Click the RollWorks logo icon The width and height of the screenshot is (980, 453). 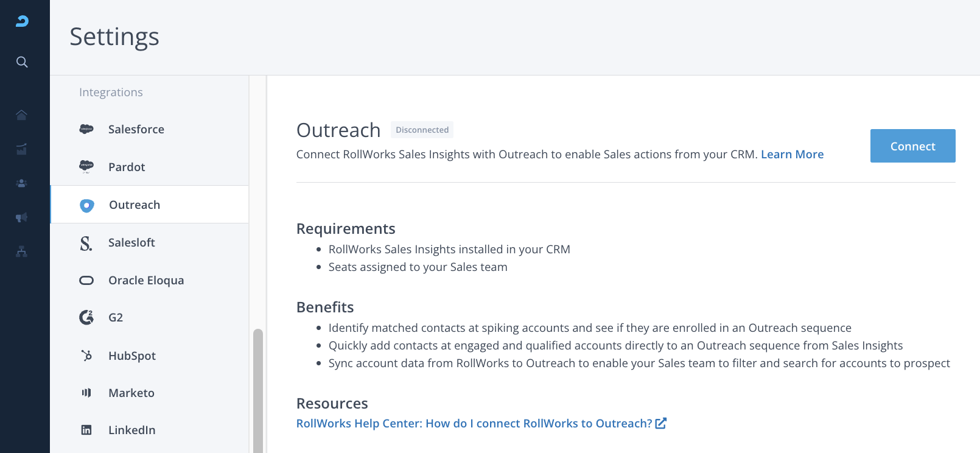point(22,21)
